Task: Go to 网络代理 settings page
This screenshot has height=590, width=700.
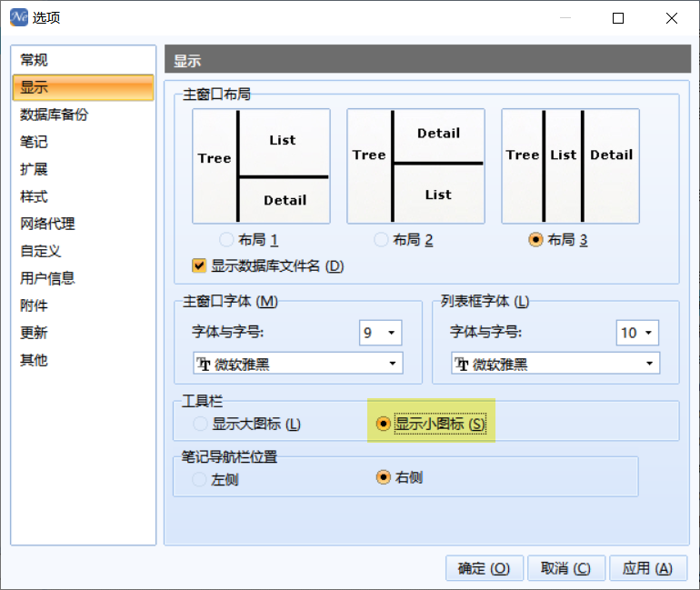Action: pyautogui.click(x=47, y=224)
